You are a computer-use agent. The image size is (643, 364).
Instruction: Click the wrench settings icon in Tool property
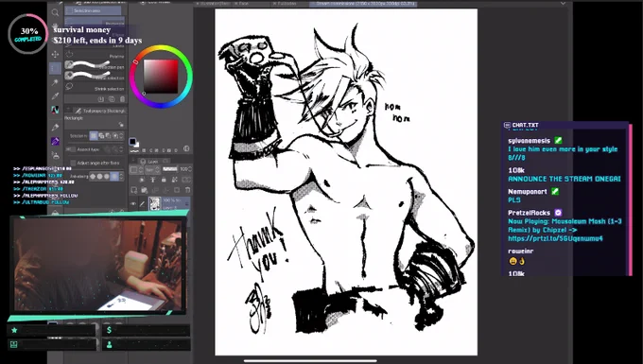tap(121, 124)
